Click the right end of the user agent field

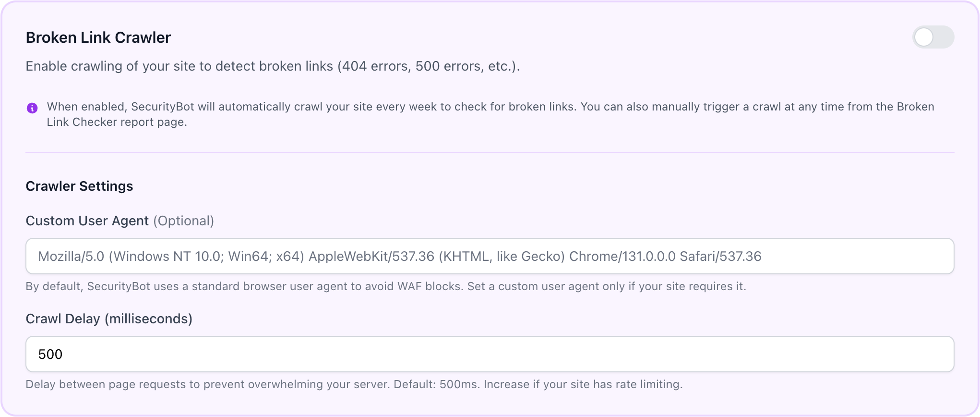coord(931,256)
